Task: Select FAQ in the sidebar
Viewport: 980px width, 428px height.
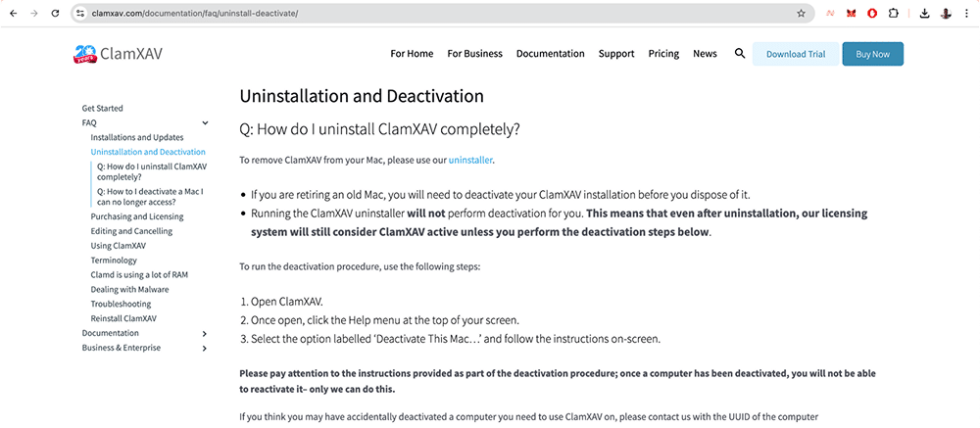Action: pyautogui.click(x=89, y=123)
